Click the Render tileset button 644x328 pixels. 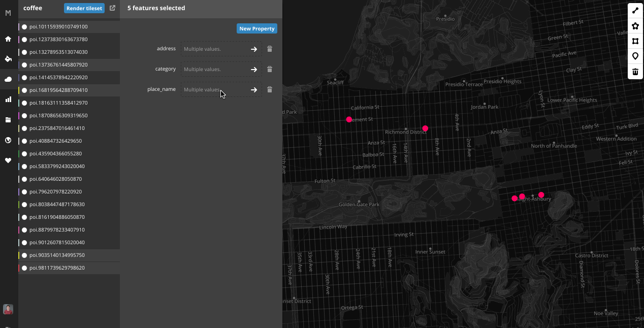pos(84,8)
